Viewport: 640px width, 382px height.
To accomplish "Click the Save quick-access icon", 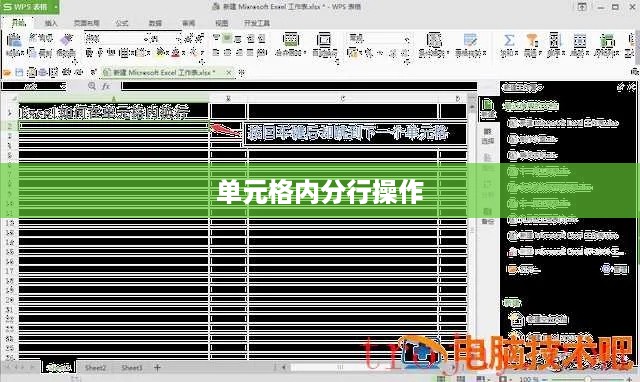I will (x=19, y=73).
